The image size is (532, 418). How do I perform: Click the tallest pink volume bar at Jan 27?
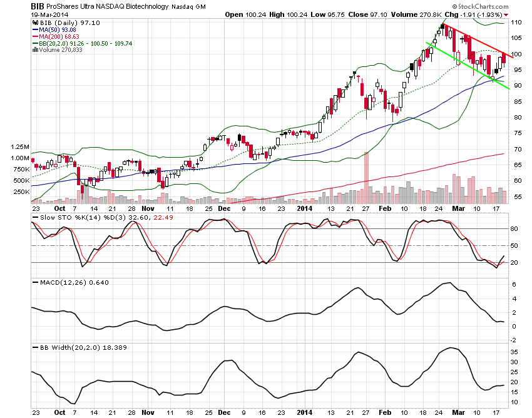(x=366, y=178)
